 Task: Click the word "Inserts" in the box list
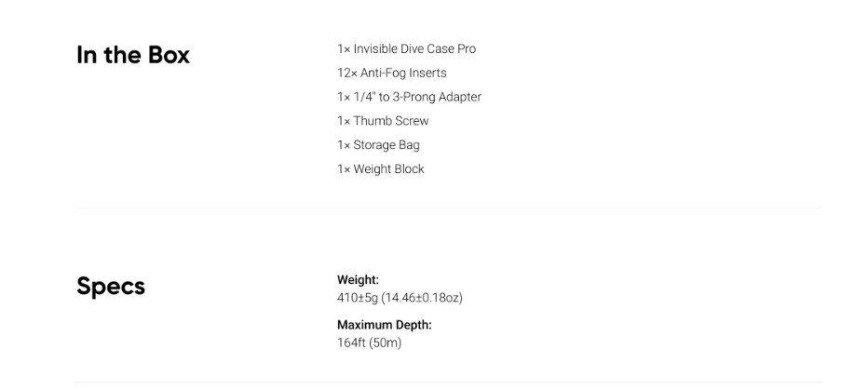pos(428,74)
